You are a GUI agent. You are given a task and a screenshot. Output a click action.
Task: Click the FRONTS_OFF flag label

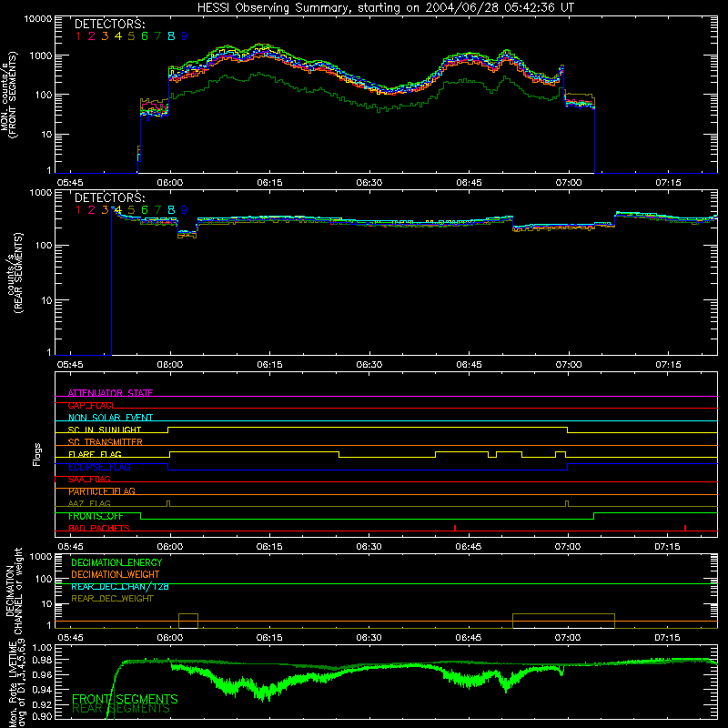click(x=96, y=516)
